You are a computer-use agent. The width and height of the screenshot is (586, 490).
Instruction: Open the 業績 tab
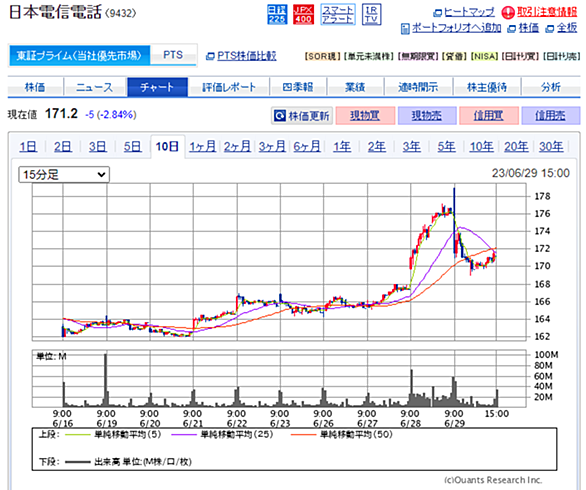click(x=355, y=87)
